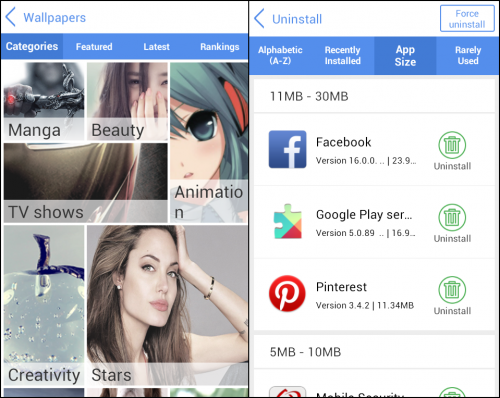Click the 11MB - 30MB group header

click(x=374, y=96)
